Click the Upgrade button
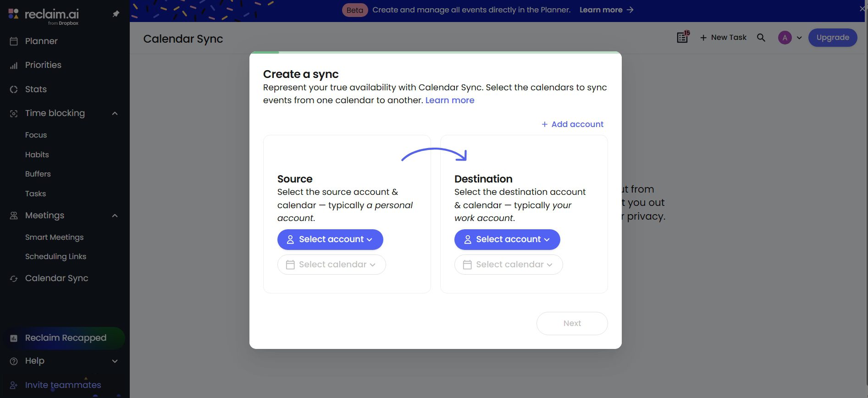 833,38
